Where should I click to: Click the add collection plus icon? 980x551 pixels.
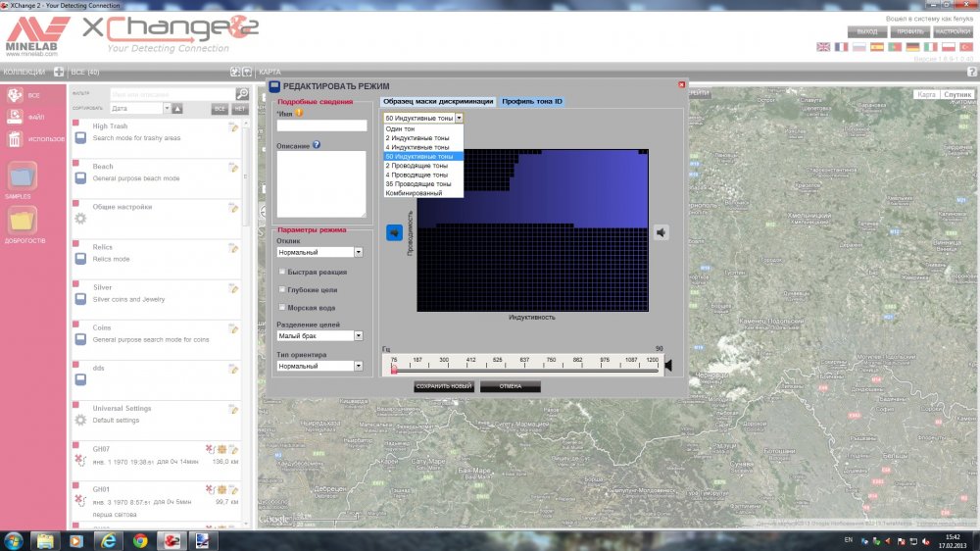[59, 72]
